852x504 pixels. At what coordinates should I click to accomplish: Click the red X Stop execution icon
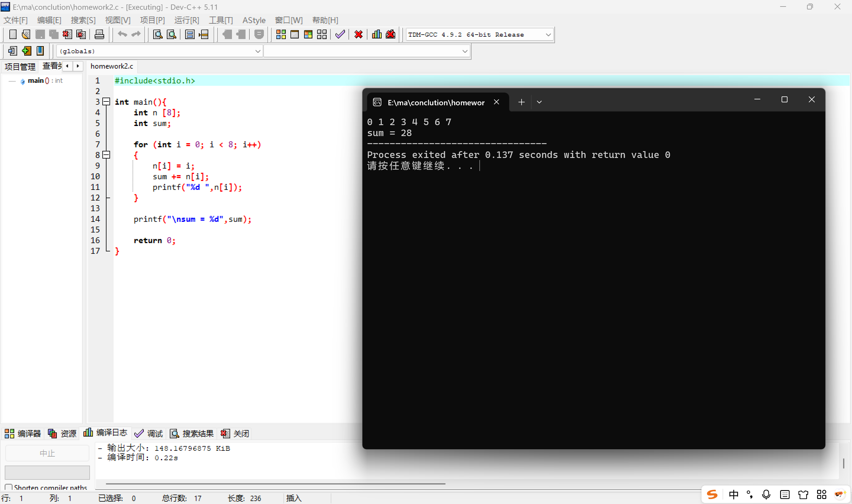[358, 34]
